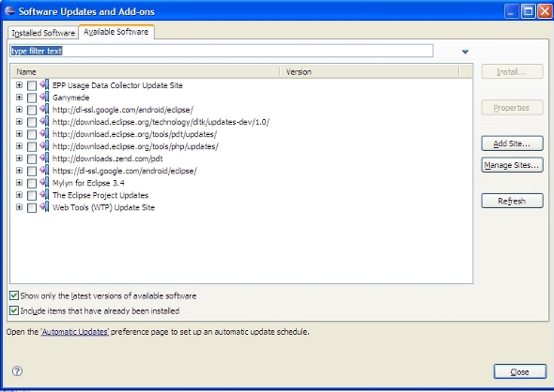
Task: Click the site icon next to Mylyn for Eclipse 3.4
Action: [x=44, y=183]
